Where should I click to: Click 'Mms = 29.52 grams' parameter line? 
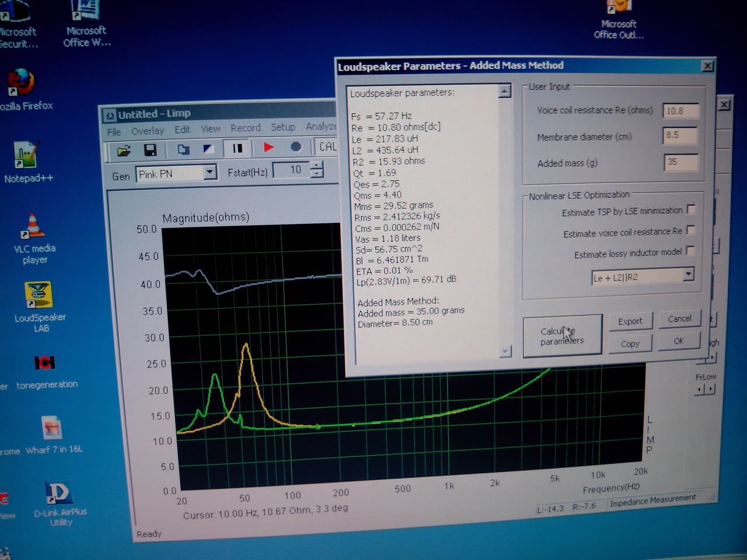tap(393, 205)
